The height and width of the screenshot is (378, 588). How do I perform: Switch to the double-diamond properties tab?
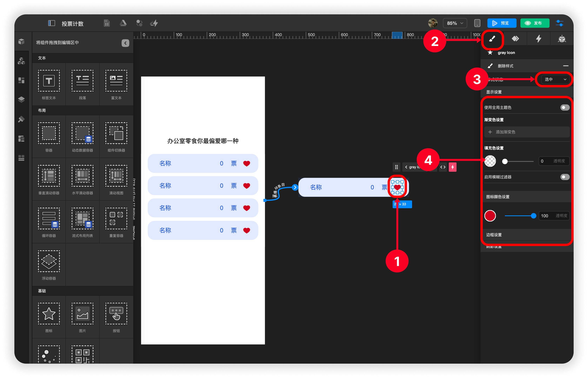tap(515, 39)
